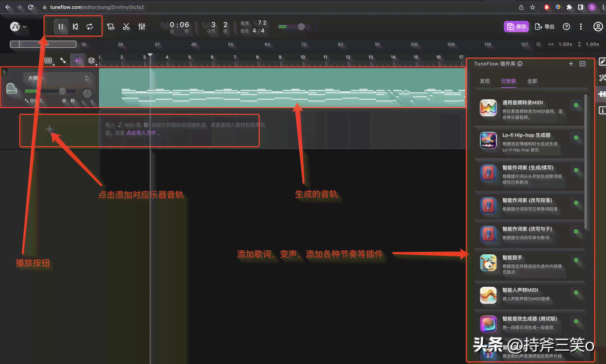Click the vertical zoom value 1.00x

[592, 44]
